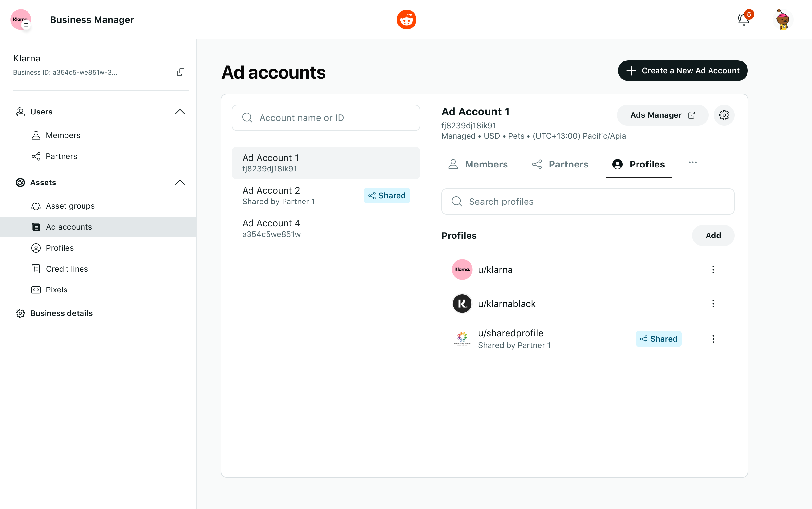The image size is (812, 509).
Task: Open Ads Manager
Action: pyautogui.click(x=662, y=115)
